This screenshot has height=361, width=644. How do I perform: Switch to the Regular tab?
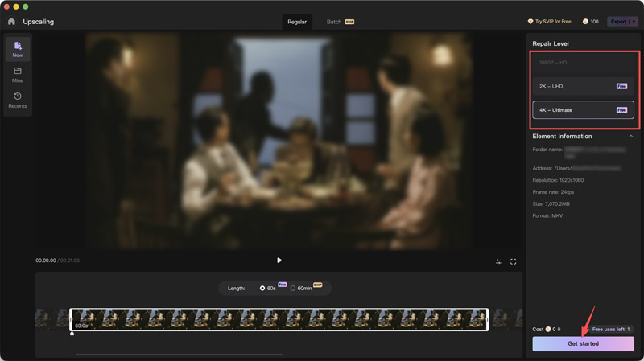297,22
